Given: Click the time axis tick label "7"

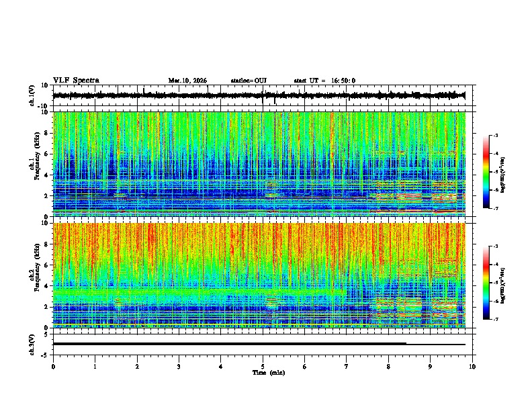Looking at the screenshot, I should 347,367.
